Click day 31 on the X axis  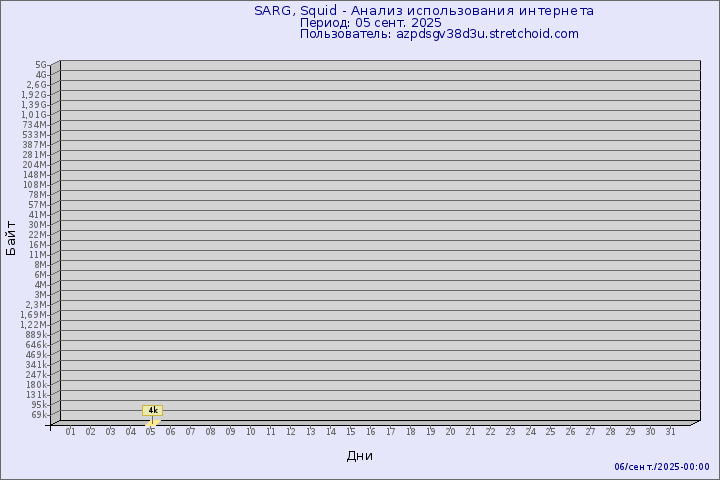coord(670,432)
